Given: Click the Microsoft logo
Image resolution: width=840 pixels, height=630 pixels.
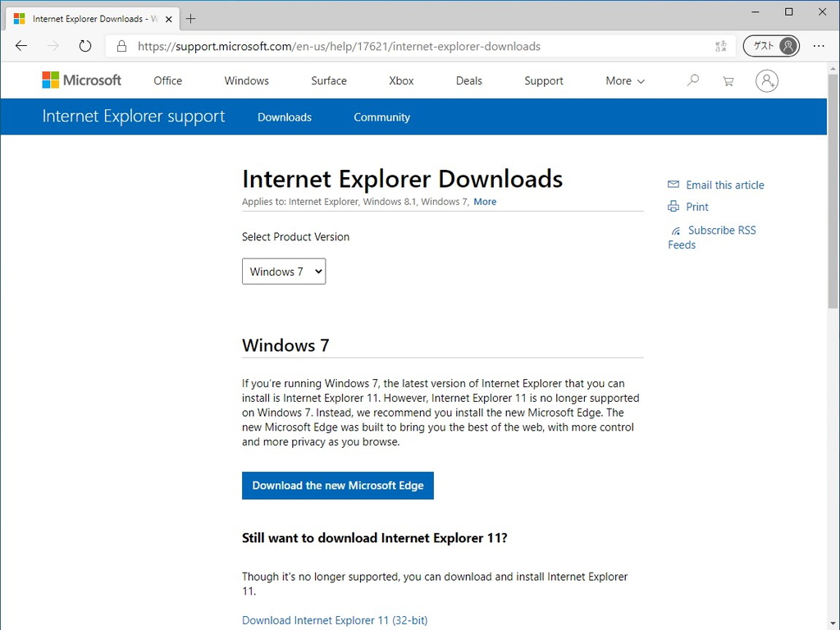Looking at the screenshot, I should pyautogui.click(x=81, y=80).
